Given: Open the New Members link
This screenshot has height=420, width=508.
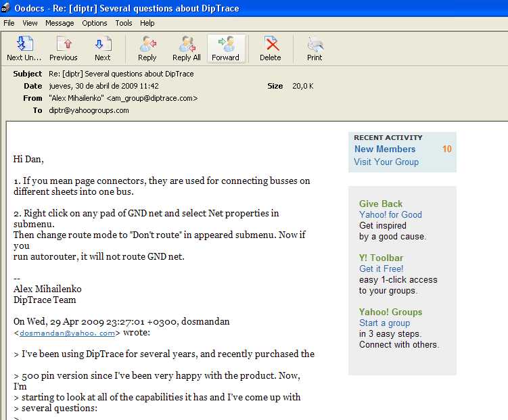Looking at the screenshot, I should [385, 149].
